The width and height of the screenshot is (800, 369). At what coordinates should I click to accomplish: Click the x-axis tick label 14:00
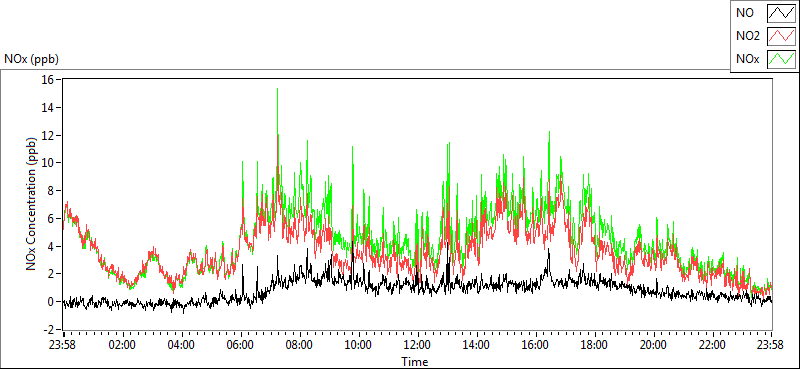pyautogui.click(x=477, y=345)
